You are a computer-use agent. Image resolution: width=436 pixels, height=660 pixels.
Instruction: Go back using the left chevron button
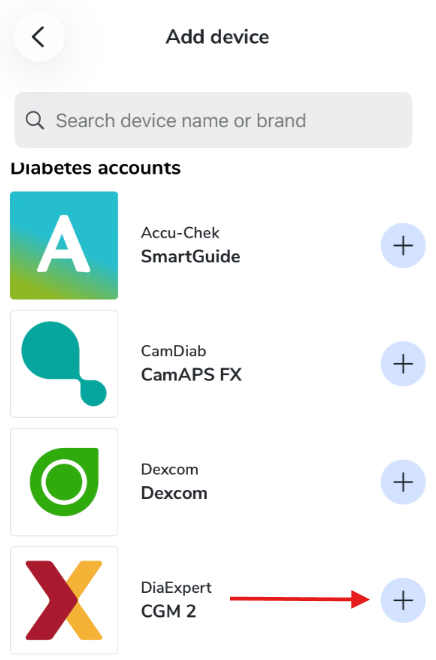tap(39, 37)
